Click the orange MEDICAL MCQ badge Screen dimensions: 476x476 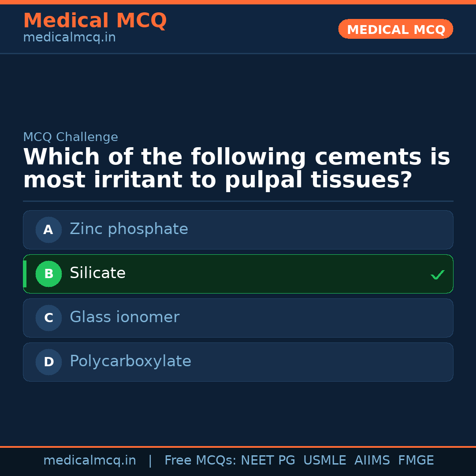(395, 29)
